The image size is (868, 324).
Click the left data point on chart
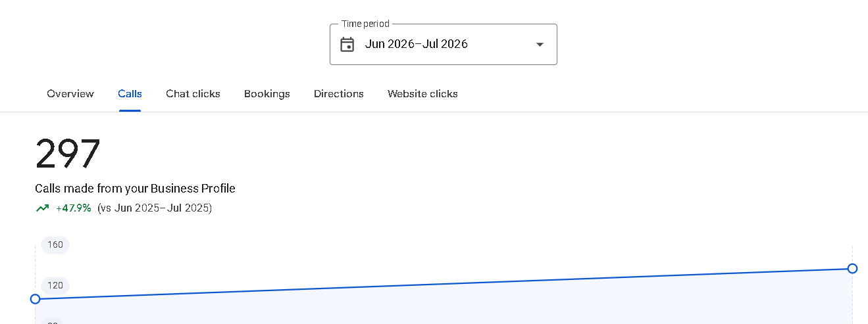coord(36,299)
